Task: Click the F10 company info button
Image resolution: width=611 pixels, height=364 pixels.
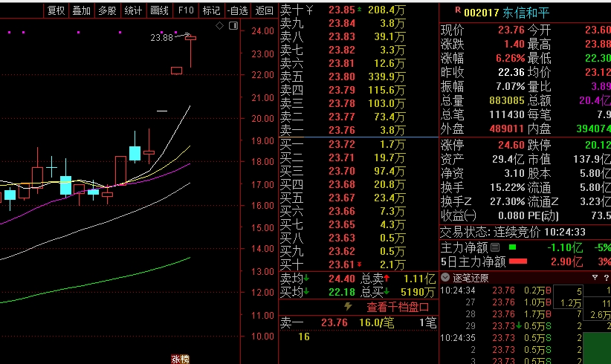Action: coord(186,10)
